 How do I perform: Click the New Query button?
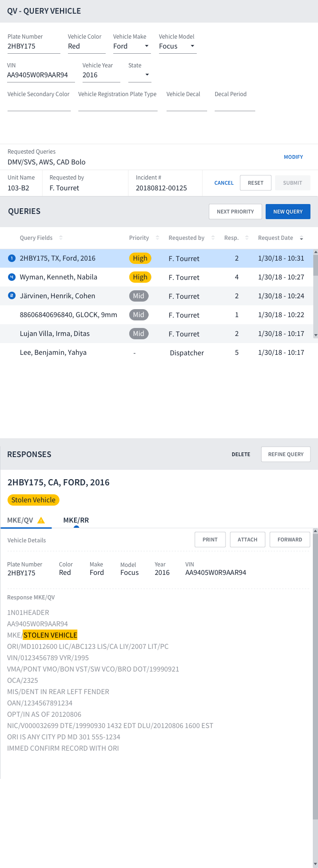pos(288,212)
